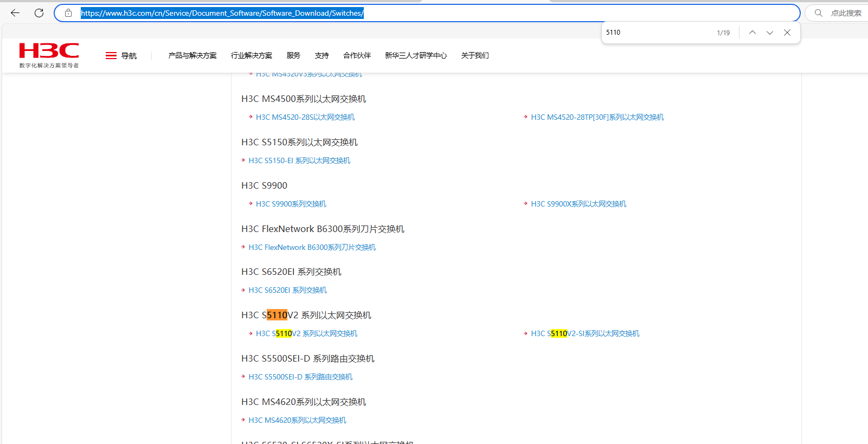Viewport: 868px width, 444px height.
Task: Open H3C S9900系列交换机 link
Action: click(291, 204)
